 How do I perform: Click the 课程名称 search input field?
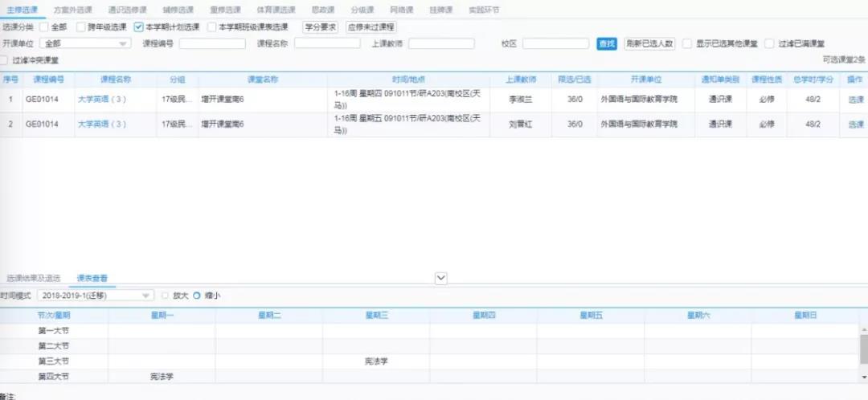point(326,43)
